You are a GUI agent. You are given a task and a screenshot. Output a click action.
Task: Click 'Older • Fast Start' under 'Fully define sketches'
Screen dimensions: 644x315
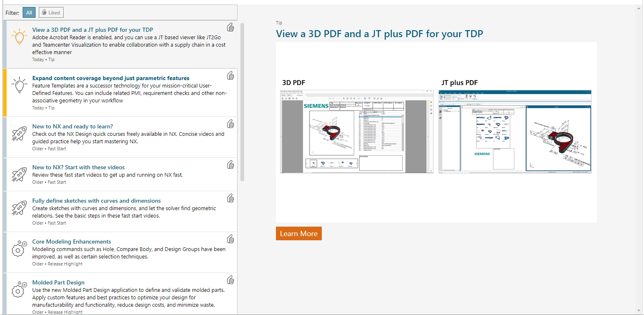tap(49, 223)
